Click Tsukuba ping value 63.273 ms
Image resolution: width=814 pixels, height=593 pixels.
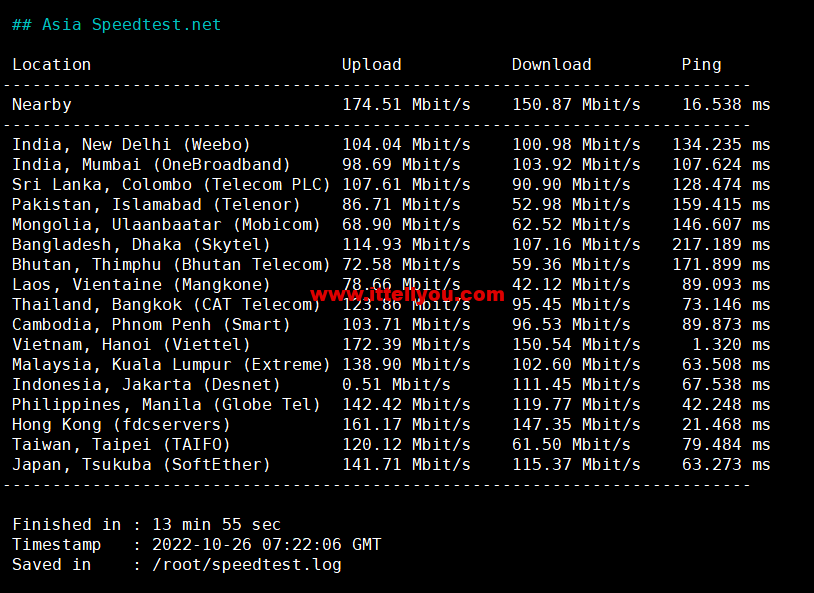[726, 465]
